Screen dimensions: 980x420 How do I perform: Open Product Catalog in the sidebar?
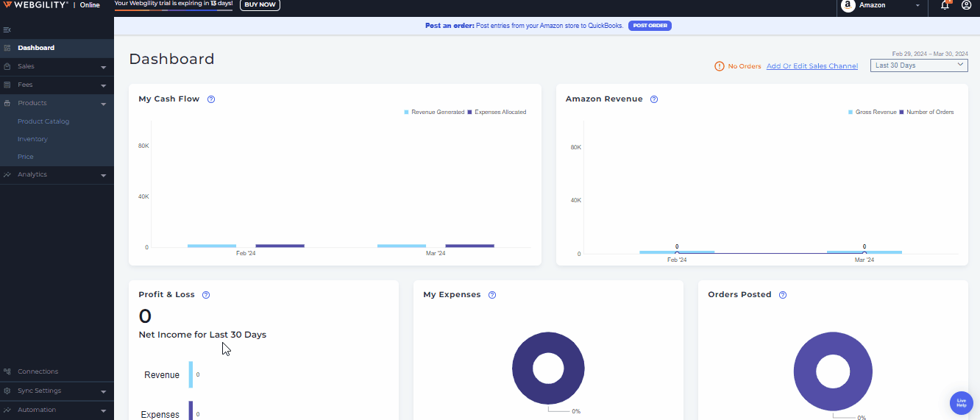coord(43,121)
